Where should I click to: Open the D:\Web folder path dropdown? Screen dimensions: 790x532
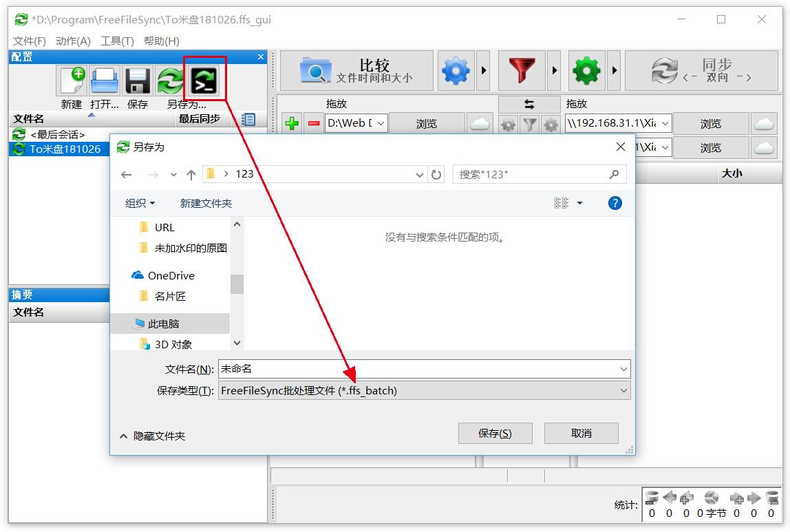tap(381, 123)
